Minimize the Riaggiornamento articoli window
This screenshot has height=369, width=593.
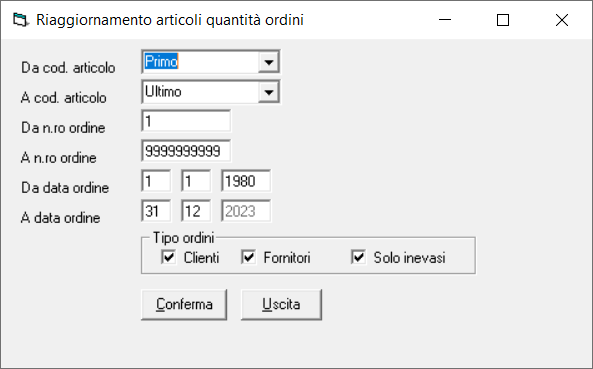click(445, 20)
